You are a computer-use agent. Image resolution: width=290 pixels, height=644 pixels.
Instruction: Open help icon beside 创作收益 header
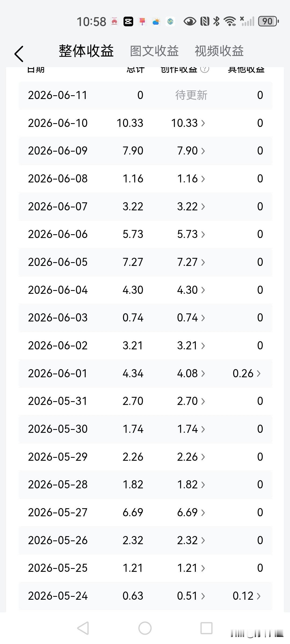click(205, 69)
